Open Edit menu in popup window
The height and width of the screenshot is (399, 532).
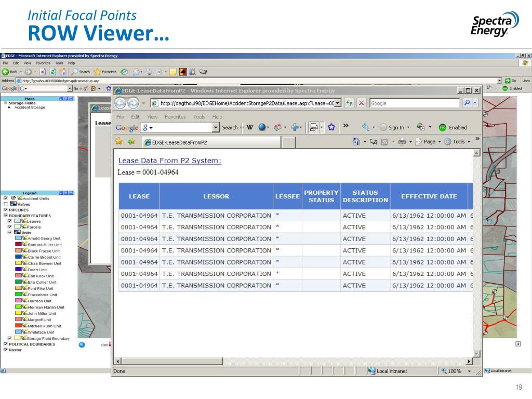[136, 117]
